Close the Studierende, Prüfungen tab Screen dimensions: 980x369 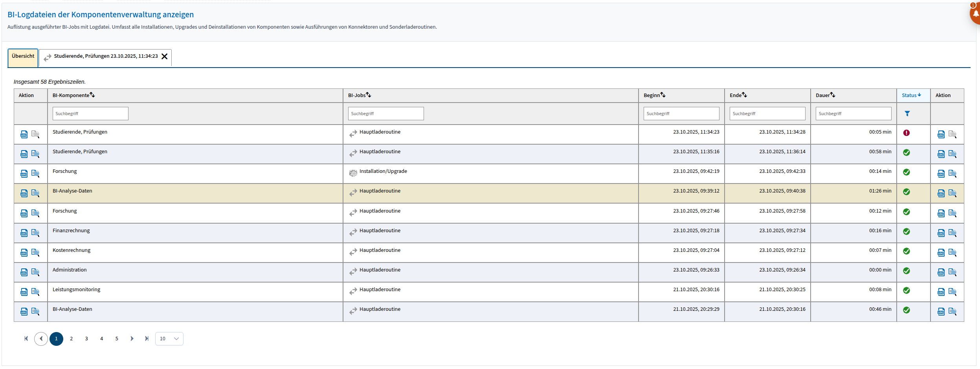click(x=165, y=57)
